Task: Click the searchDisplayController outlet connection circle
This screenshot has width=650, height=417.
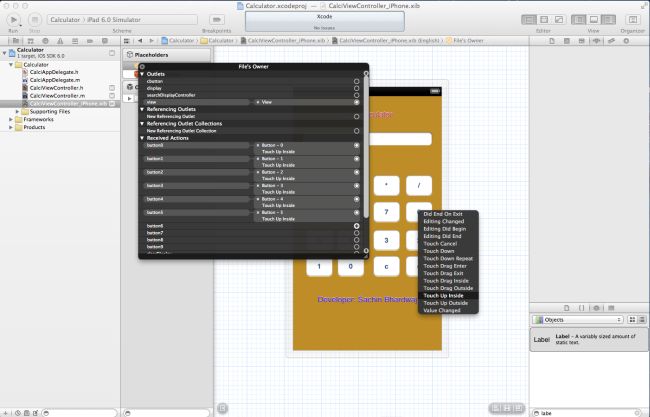Action: (357, 95)
